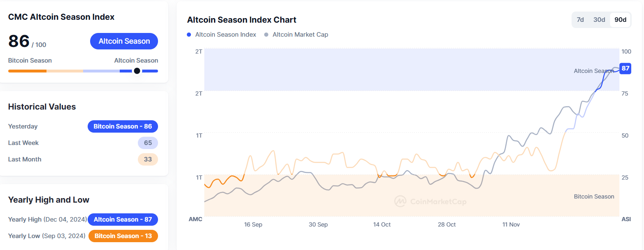
Task: Click the Last Week 65 value badge
Action: point(148,143)
